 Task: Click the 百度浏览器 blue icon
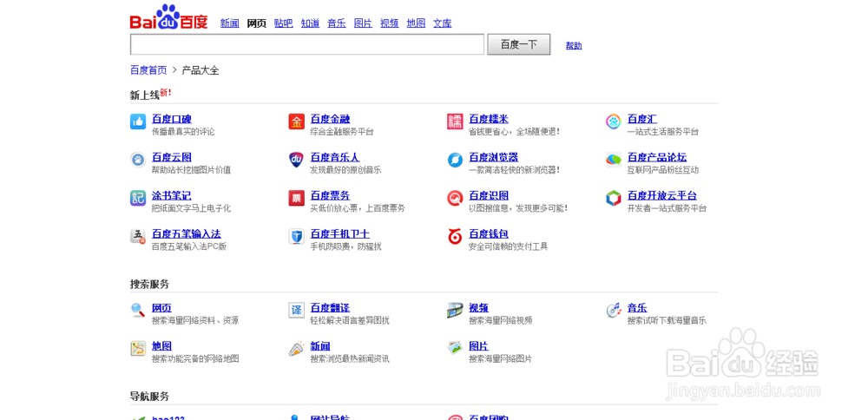[455, 160]
